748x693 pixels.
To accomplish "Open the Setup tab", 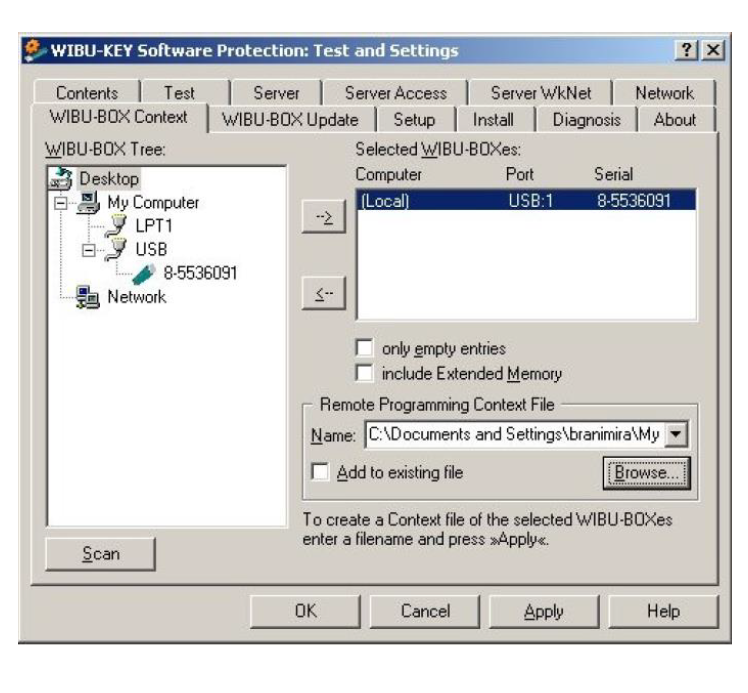I will [x=414, y=119].
